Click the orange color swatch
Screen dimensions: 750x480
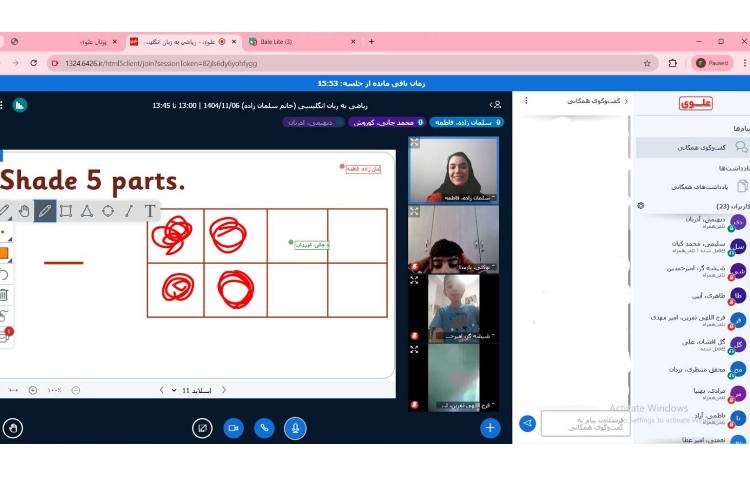(4, 254)
